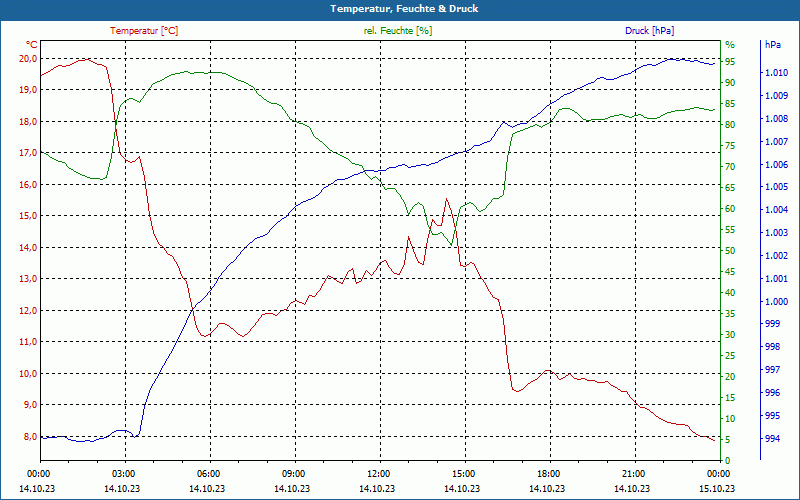800x500 pixels.
Task: Click the 95 humidity axis value
Action: pyautogui.click(x=730, y=62)
